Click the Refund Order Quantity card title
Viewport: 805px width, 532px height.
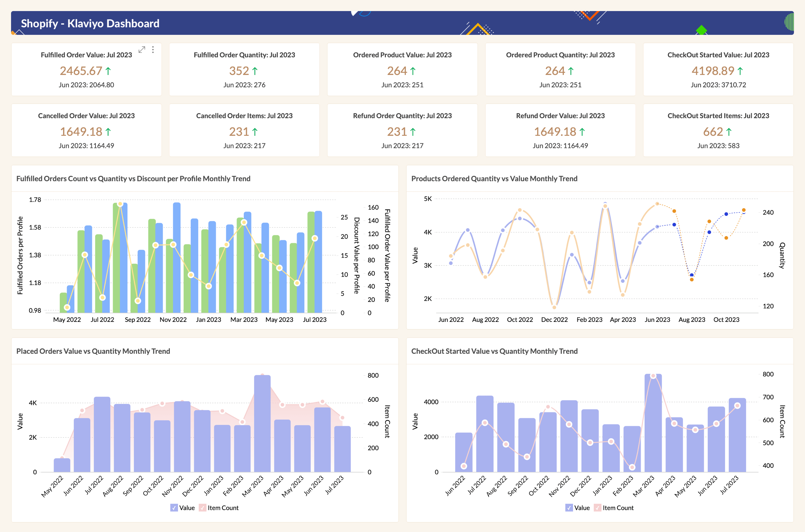click(402, 116)
